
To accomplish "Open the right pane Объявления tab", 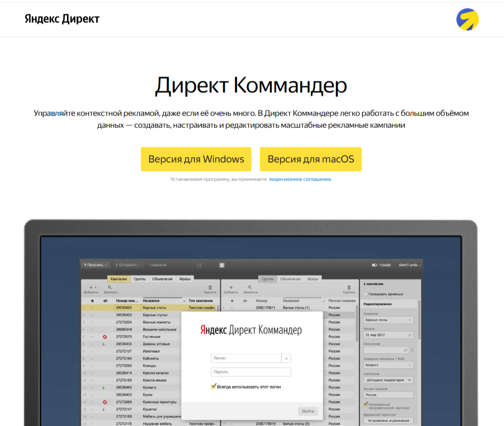I will point(290,279).
